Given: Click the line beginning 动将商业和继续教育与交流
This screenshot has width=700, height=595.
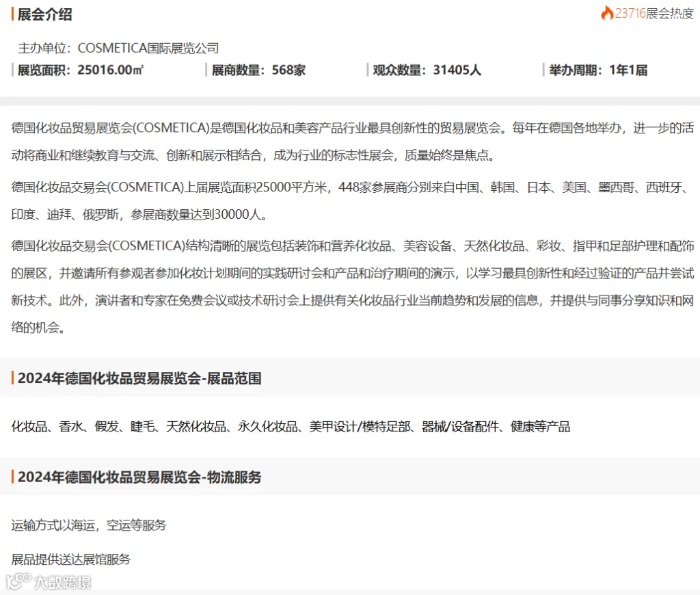Looking at the screenshot, I should pos(253,155).
